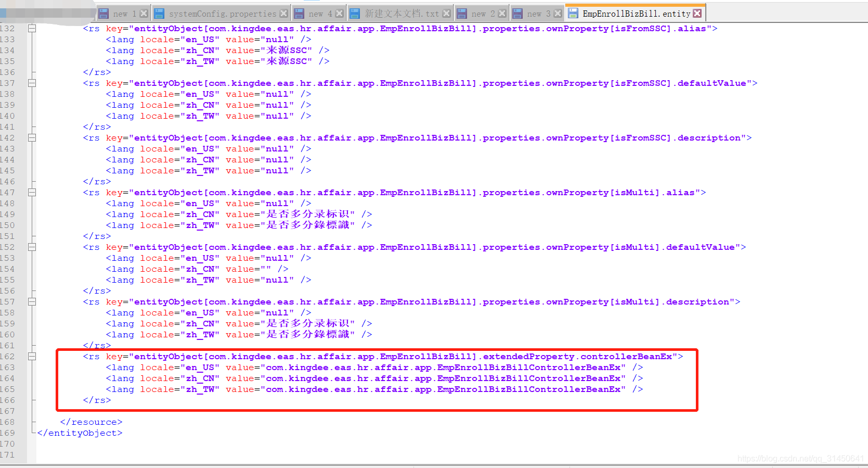
Task: Open the 新建文本文档.txt tab
Action: tap(400, 14)
